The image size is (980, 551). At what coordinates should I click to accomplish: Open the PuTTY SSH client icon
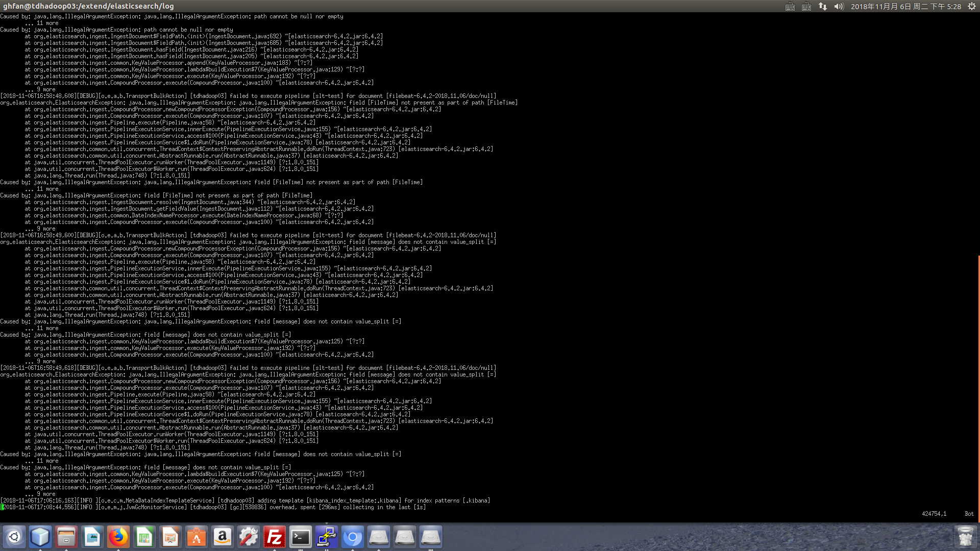point(327,537)
